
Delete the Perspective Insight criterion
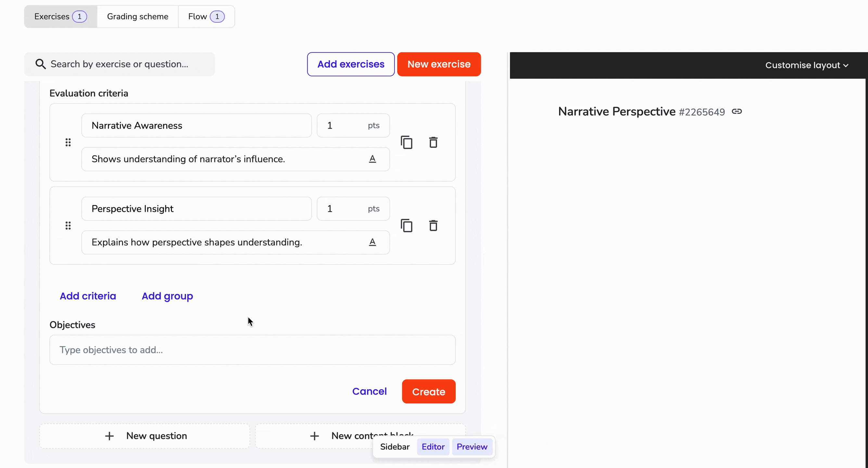click(433, 226)
